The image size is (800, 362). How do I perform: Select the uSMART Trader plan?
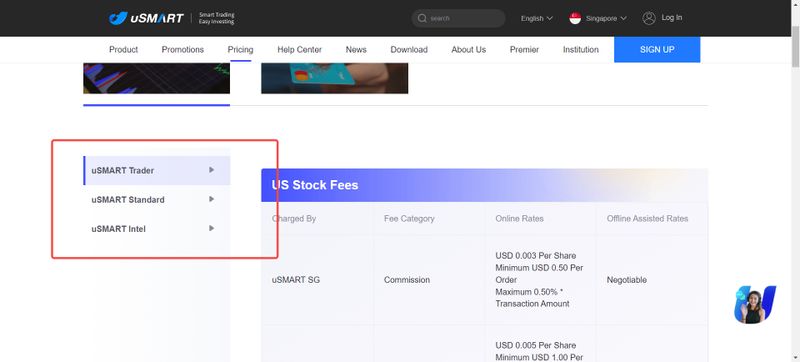[x=157, y=170]
